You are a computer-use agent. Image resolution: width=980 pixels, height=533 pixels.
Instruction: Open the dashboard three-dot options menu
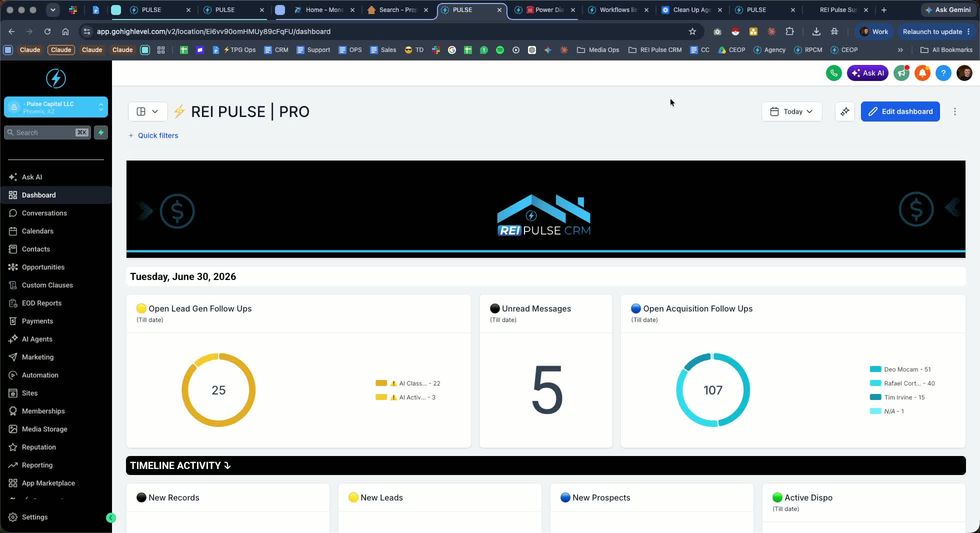point(954,111)
